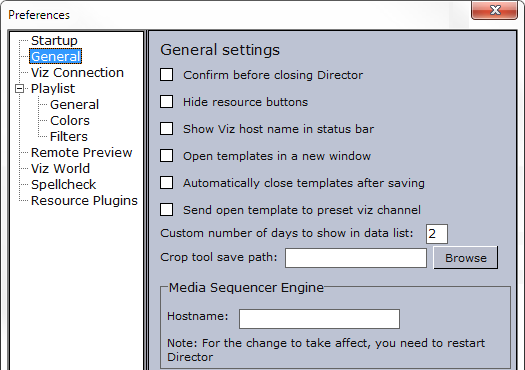Select Remote Preview in the tree
Screen dimensions: 525x370
point(81,153)
